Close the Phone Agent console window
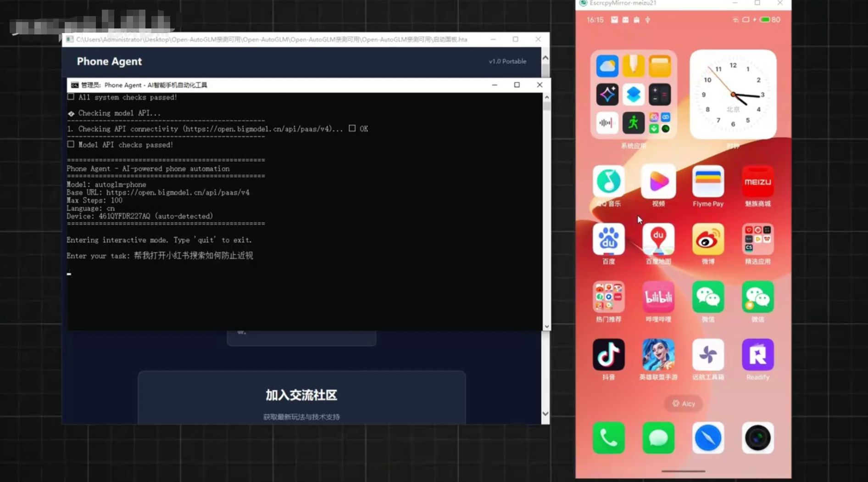Viewport: 868px width, 482px height. [x=540, y=85]
